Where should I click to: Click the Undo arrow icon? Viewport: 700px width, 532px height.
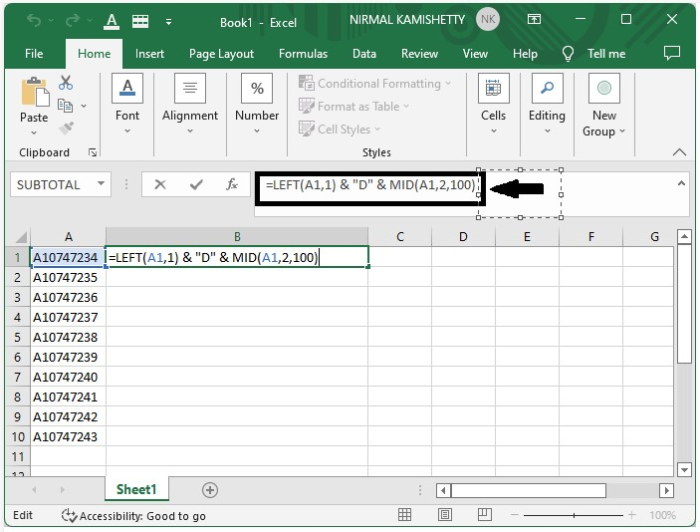click(x=34, y=20)
